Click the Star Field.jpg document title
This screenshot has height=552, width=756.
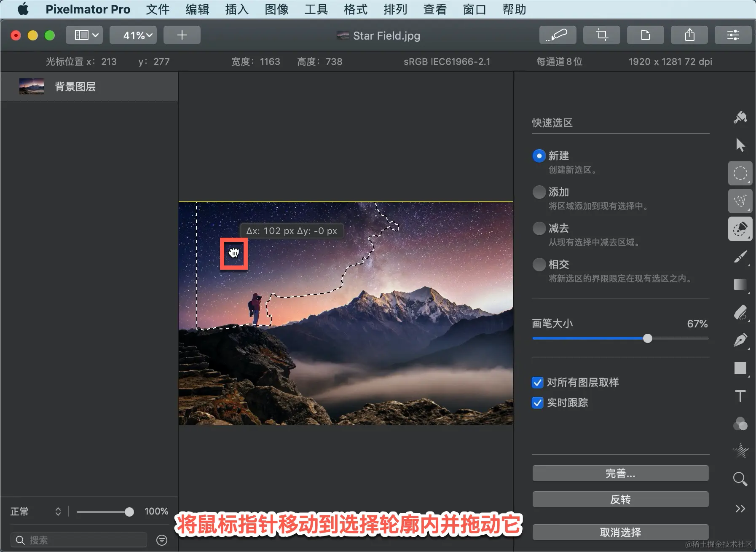pos(386,36)
